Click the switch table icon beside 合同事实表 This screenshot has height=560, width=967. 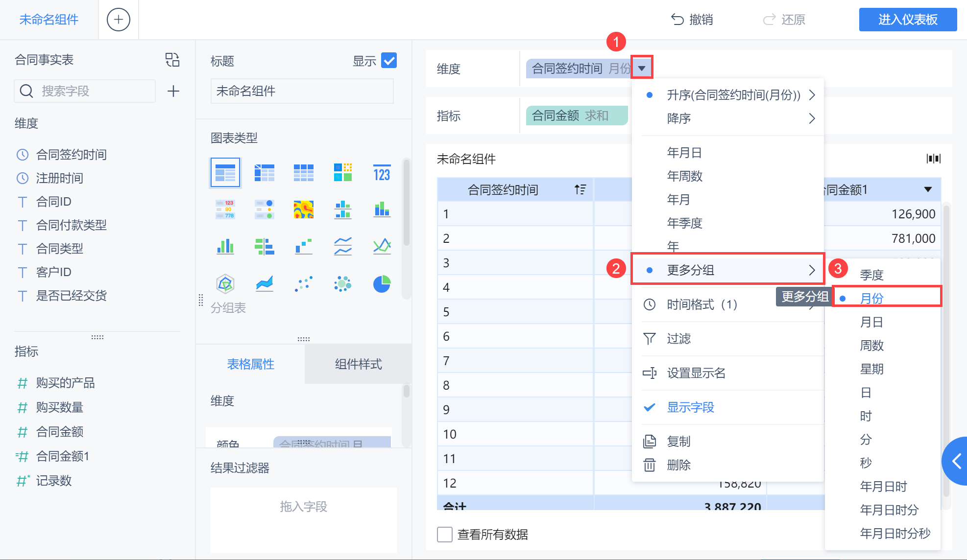(x=172, y=60)
